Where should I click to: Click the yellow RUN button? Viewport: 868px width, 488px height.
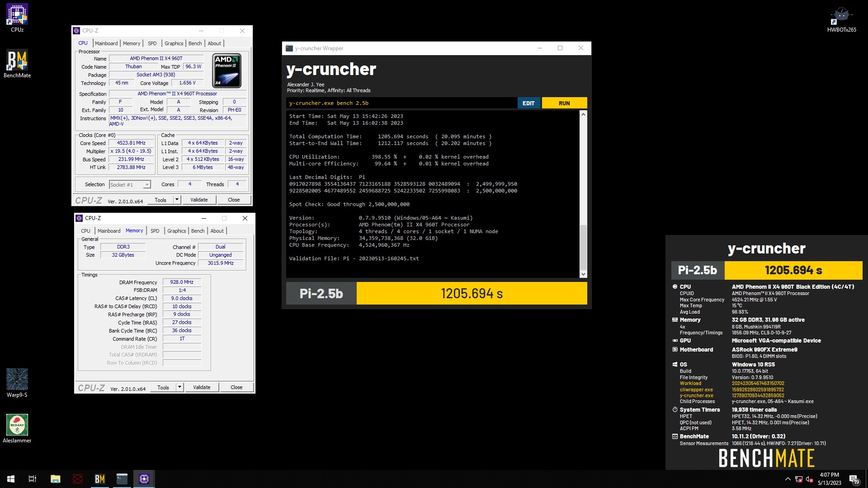pyautogui.click(x=564, y=103)
